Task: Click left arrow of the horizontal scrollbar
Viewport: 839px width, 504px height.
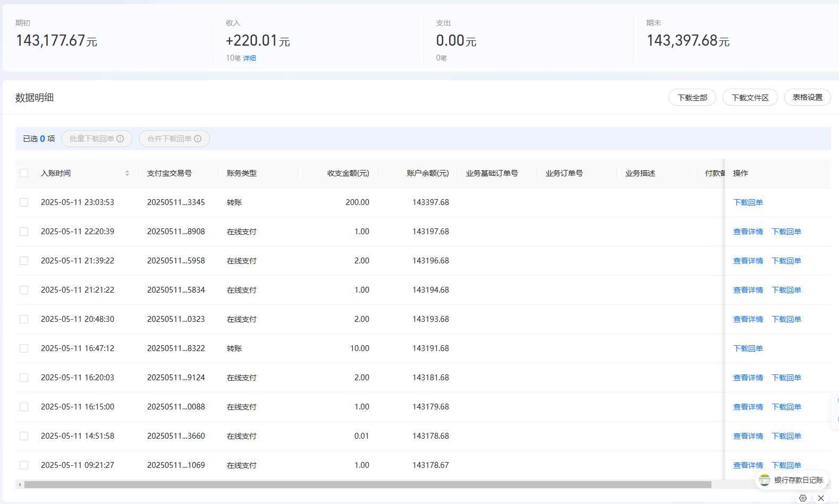Action: point(20,484)
